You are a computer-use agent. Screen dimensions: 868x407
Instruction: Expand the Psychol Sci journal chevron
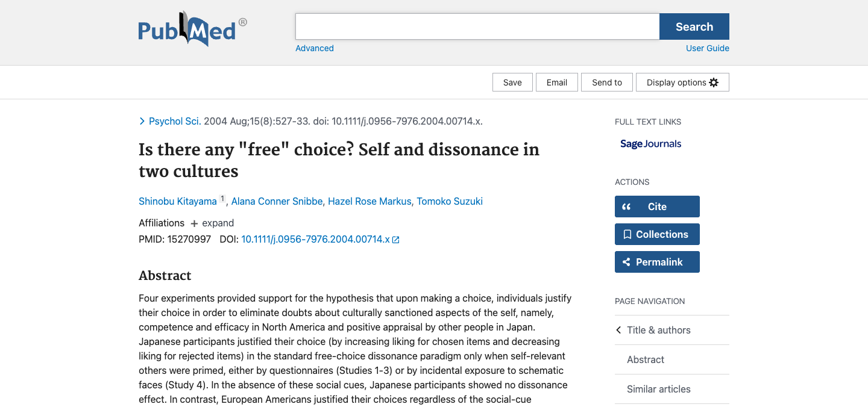click(x=142, y=121)
